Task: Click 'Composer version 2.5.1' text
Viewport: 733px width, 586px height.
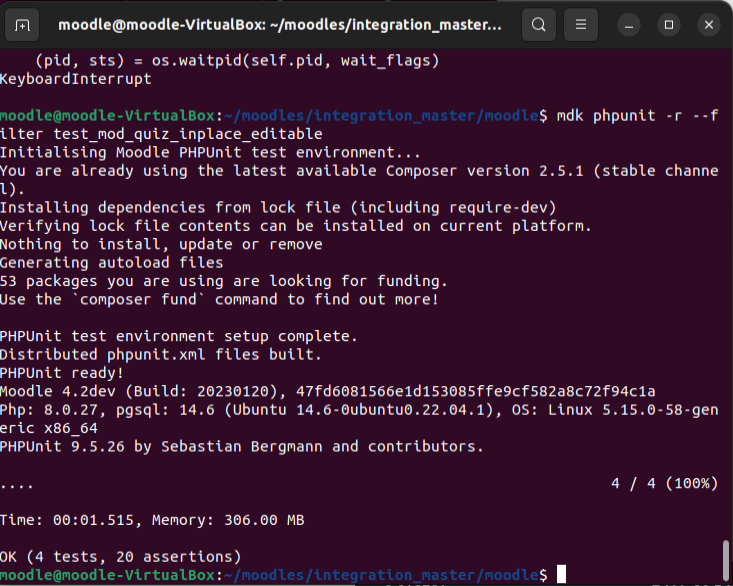Action: (485, 171)
